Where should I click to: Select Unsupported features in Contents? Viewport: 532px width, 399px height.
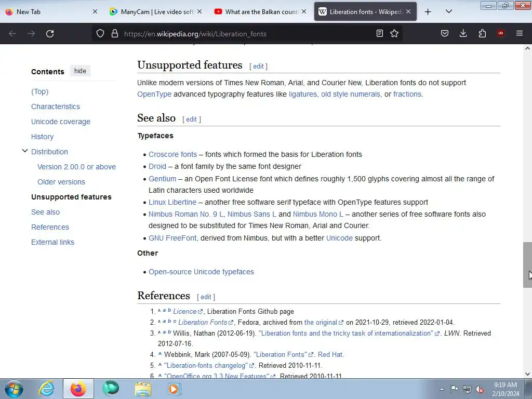point(71,197)
